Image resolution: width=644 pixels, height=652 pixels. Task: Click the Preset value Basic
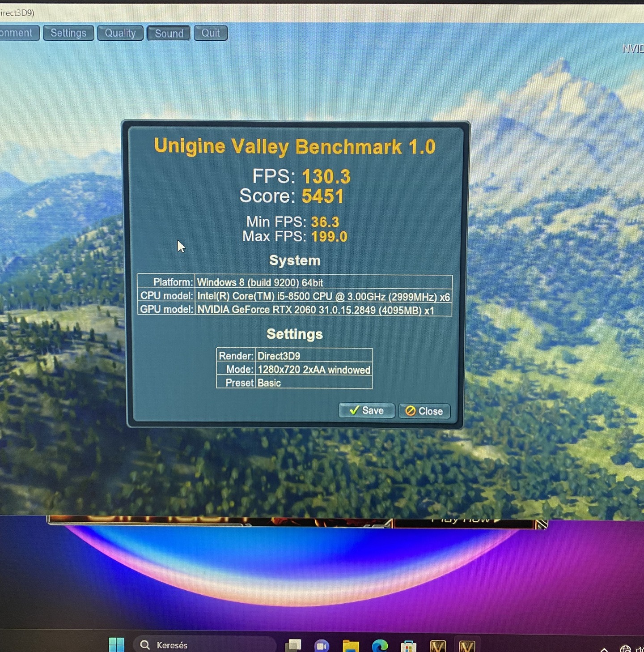(269, 383)
